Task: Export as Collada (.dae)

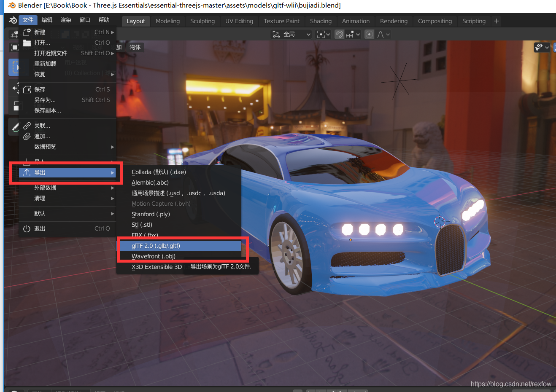Action: tap(179, 172)
